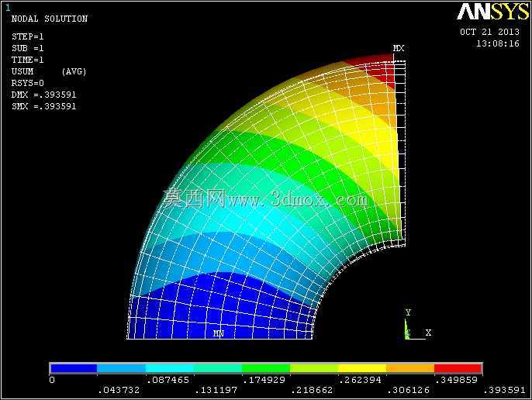The height and width of the screenshot is (400, 532).
Task: Click the USUM (AVG) label
Action: 49,71
